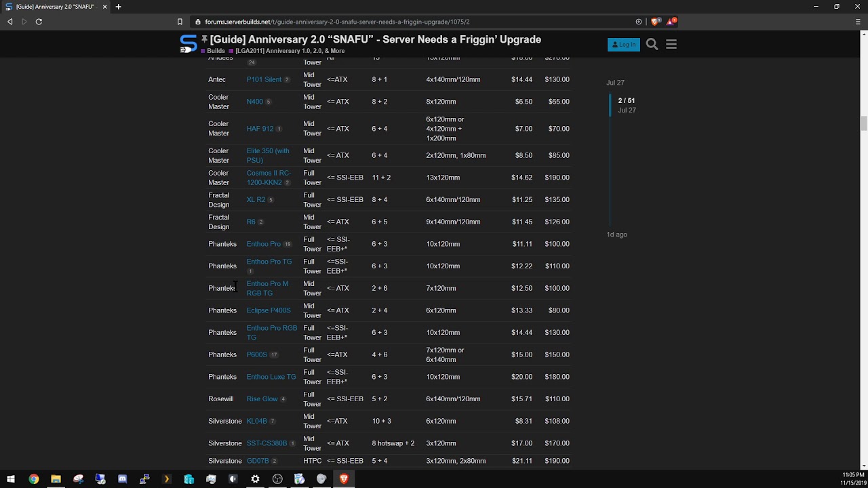Open the taskbar clock showing 11:05 PM
The height and width of the screenshot is (488, 868).
click(x=853, y=479)
